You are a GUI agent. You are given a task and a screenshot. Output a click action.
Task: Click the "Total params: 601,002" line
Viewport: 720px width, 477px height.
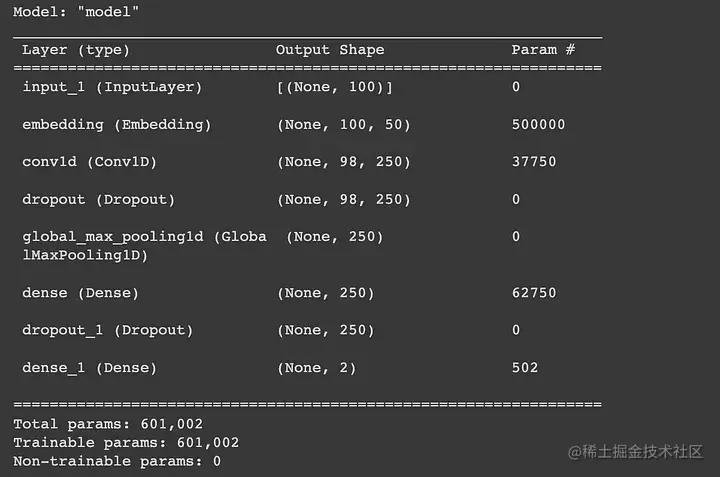click(108, 424)
